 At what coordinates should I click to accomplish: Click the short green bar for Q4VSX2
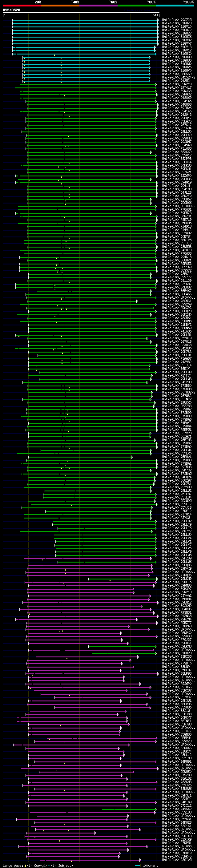click(129, 809)
